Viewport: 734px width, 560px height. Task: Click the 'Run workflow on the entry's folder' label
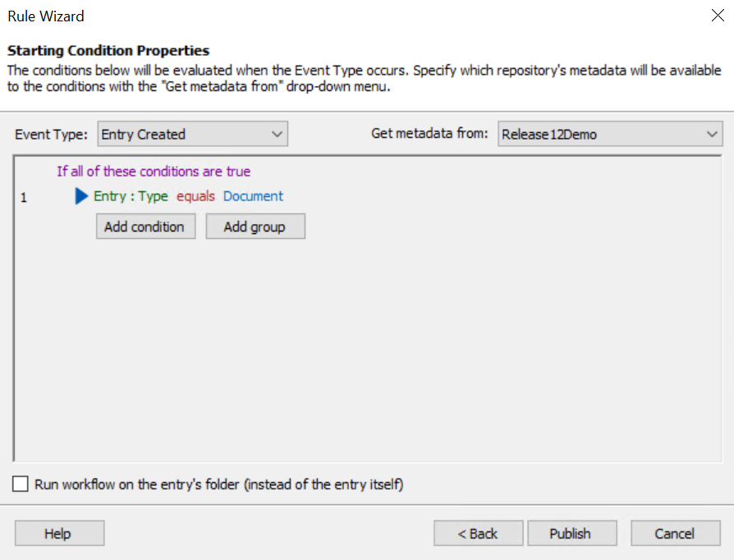pyautogui.click(x=218, y=484)
